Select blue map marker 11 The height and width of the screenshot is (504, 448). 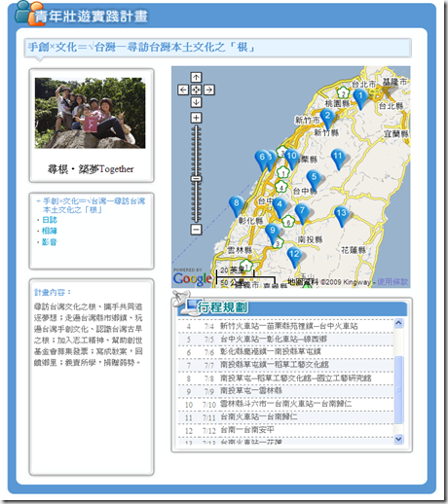(338, 159)
